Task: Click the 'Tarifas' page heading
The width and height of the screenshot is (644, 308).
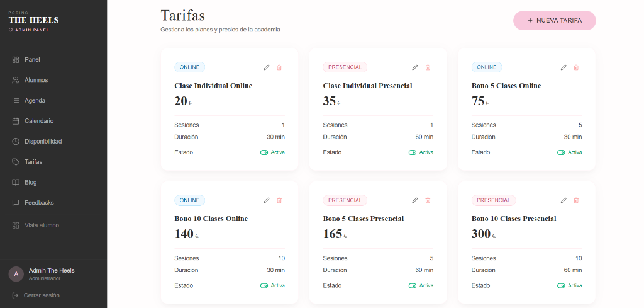Action: pos(183,16)
